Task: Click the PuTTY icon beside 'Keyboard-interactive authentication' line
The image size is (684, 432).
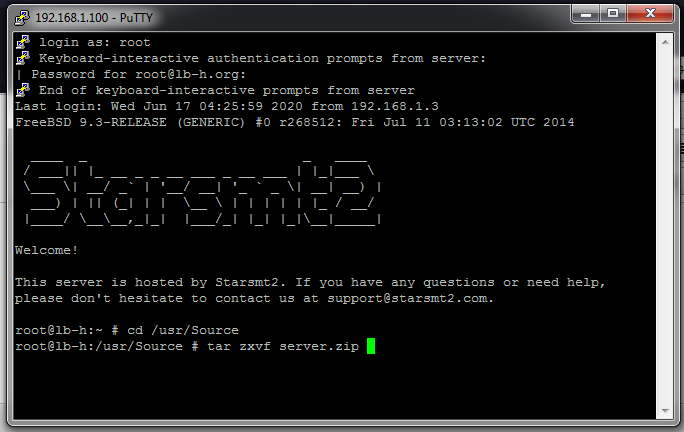Action: point(23,58)
